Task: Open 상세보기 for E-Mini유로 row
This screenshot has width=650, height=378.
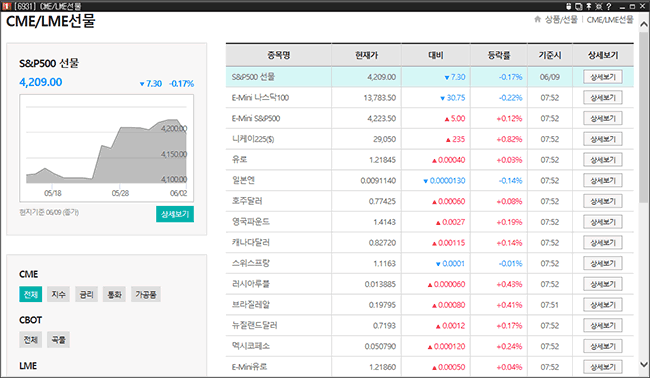Action: (x=603, y=367)
